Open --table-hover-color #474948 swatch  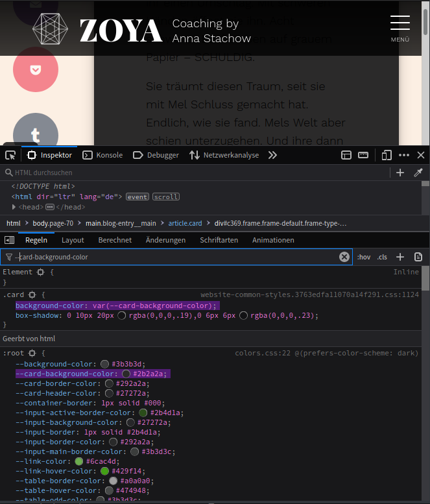click(109, 490)
